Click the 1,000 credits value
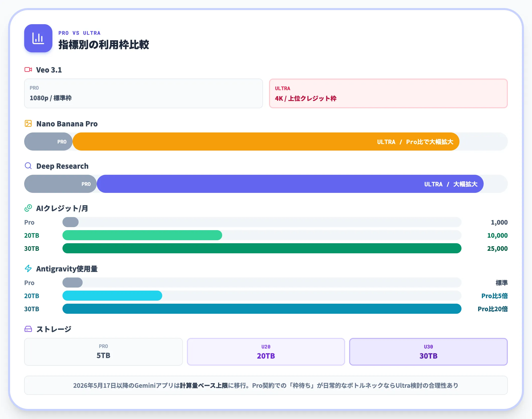The image size is (532, 419). tap(499, 222)
